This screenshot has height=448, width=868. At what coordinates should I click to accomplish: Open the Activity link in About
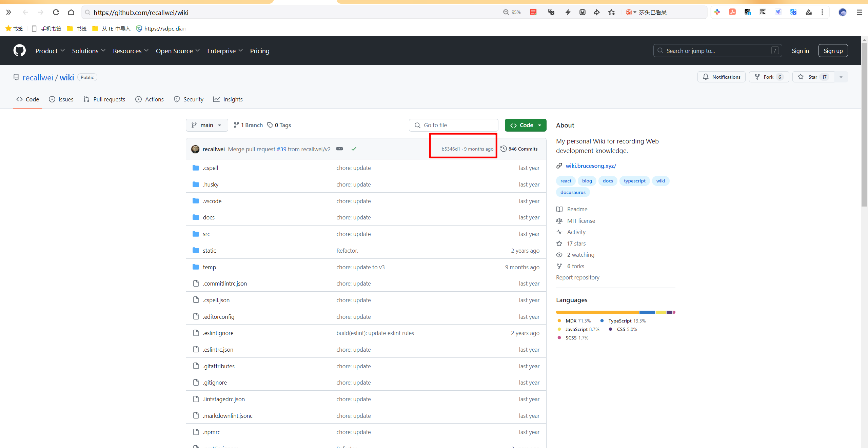[x=576, y=232]
